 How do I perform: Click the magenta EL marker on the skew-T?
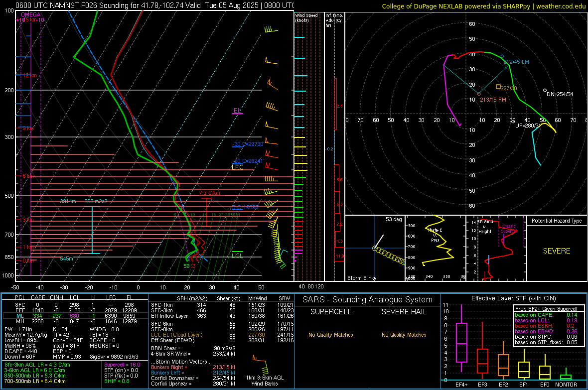coord(237,111)
